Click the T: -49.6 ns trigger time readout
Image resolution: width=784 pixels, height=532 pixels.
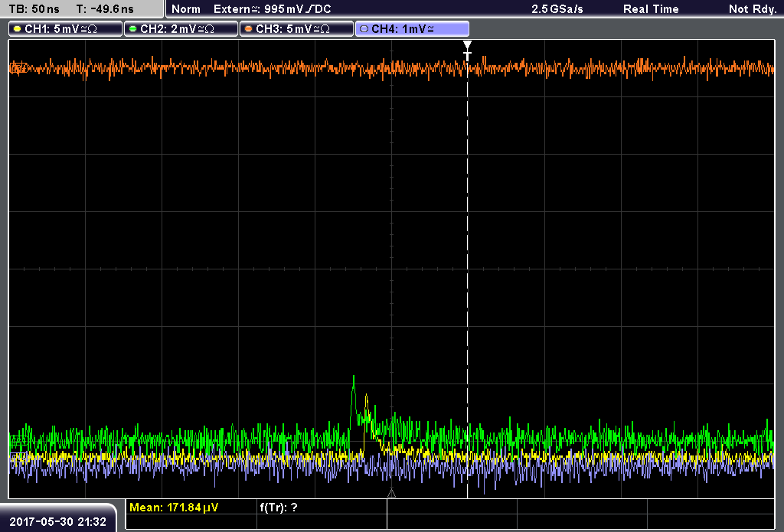(105, 9)
